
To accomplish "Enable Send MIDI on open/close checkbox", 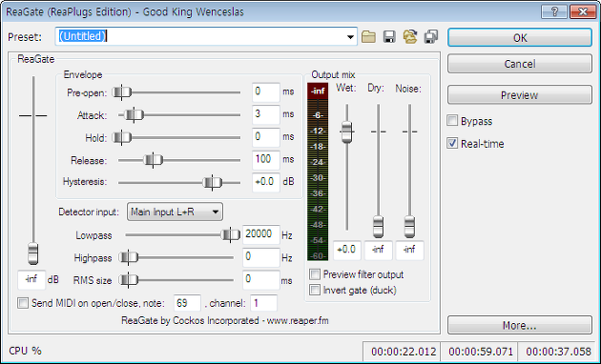I will (23, 303).
